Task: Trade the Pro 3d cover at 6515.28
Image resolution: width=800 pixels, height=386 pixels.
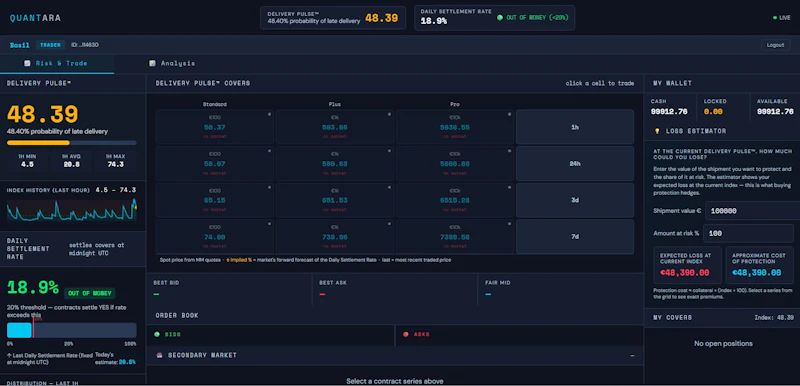Action: click(455, 200)
